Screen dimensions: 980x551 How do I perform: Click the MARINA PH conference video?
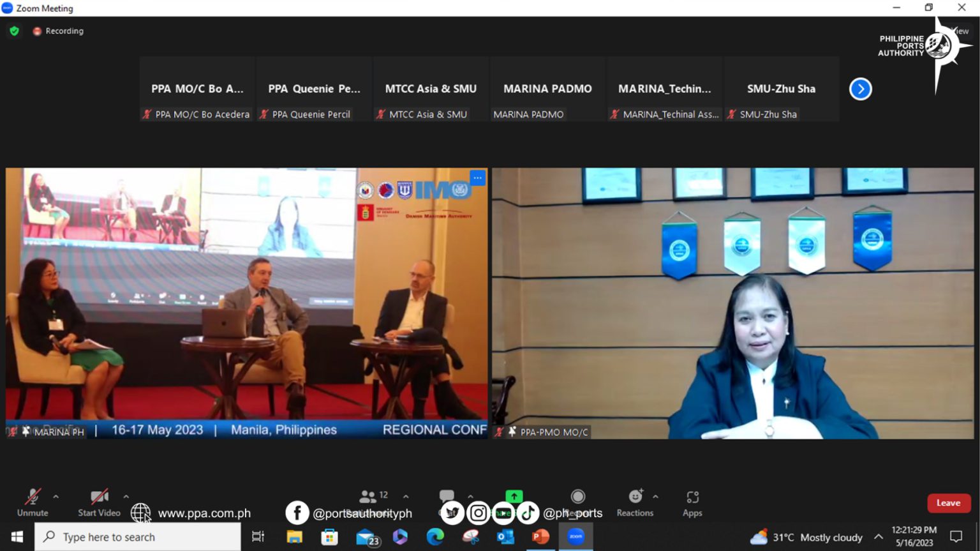[246, 303]
